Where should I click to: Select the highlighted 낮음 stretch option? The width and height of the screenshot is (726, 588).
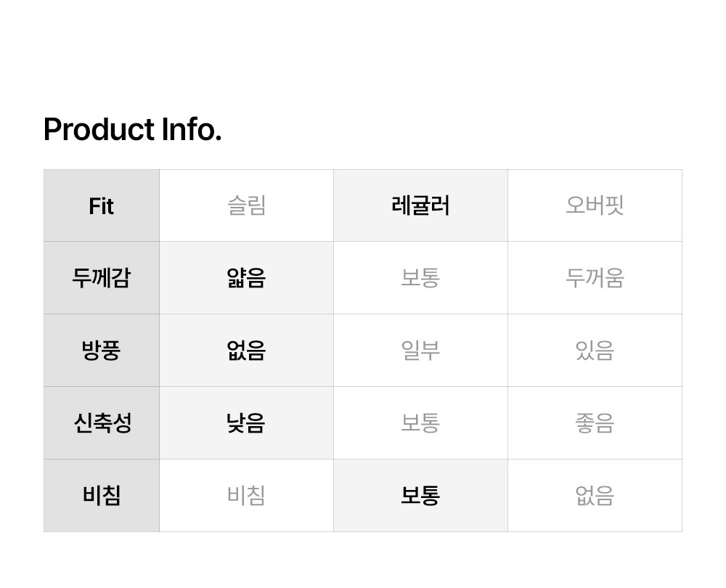point(246,423)
